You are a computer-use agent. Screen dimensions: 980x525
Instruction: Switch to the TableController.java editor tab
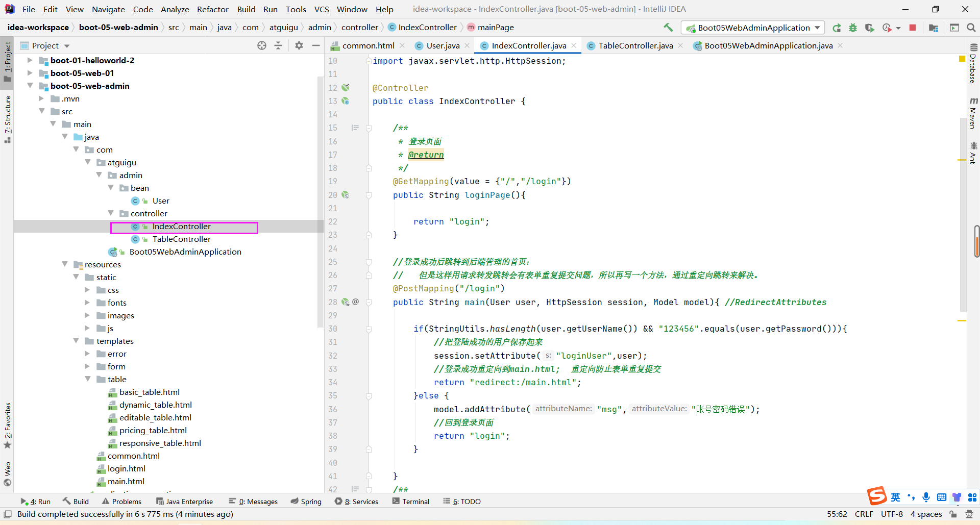[x=635, y=45]
